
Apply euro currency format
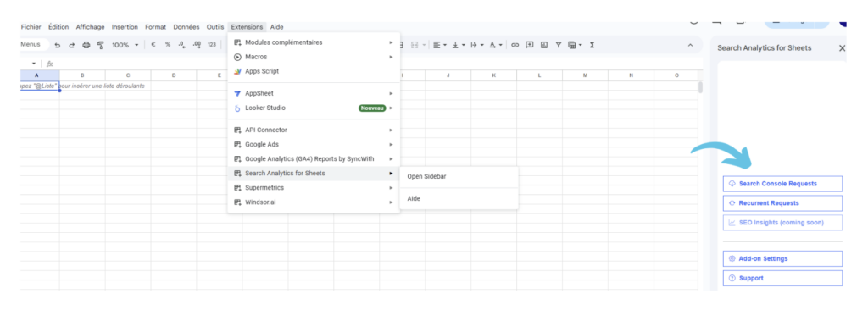pos(153,45)
